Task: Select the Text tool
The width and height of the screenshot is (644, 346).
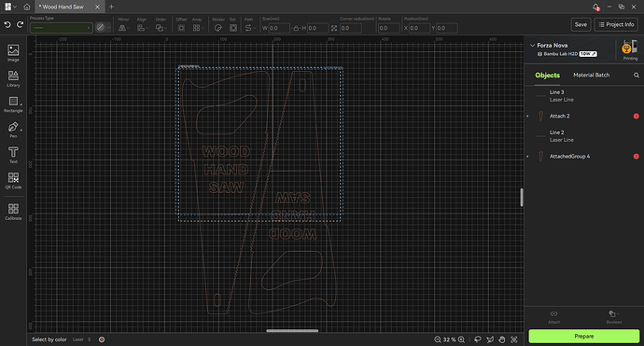Action: pyautogui.click(x=13, y=155)
